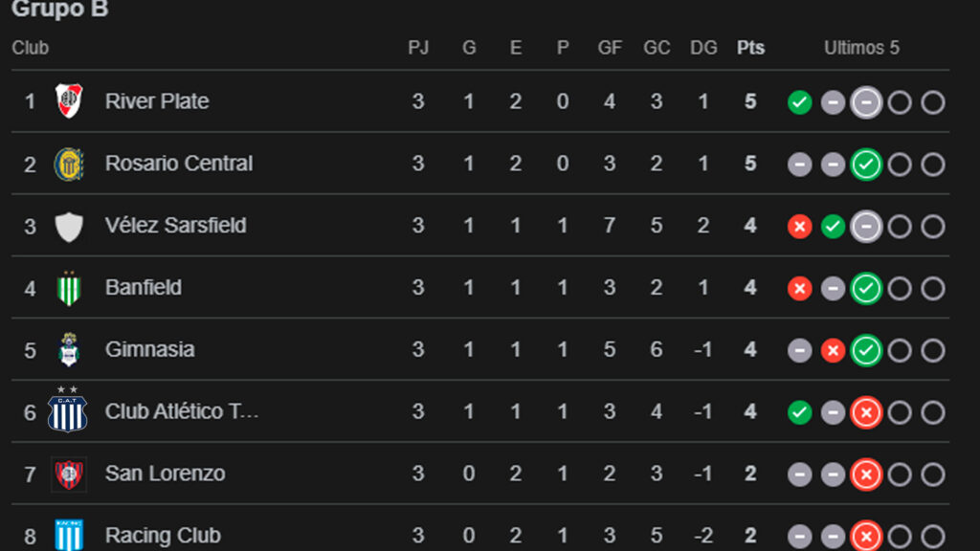Open the Rosario Central team link

click(179, 164)
